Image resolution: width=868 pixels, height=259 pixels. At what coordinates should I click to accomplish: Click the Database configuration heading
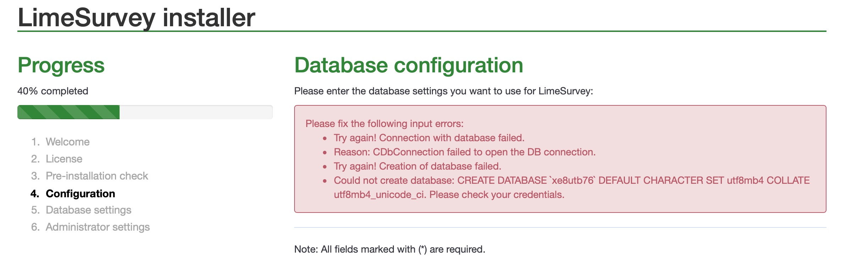pyautogui.click(x=408, y=65)
